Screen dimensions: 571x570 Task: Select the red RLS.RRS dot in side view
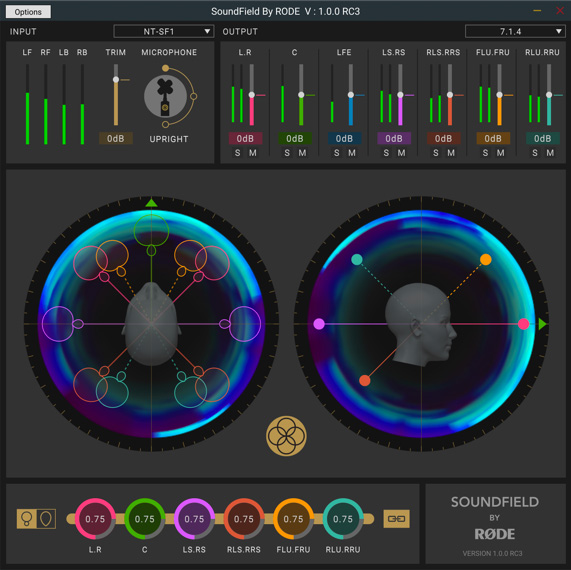(x=365, y=381)
